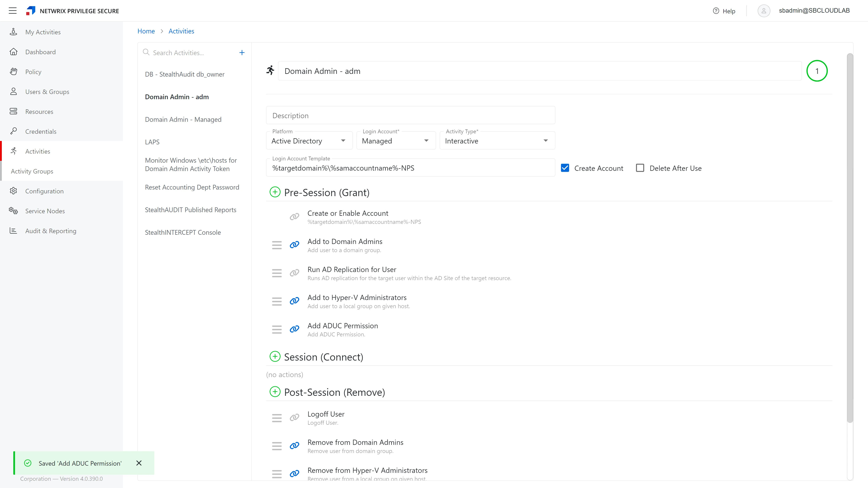
Task: Grab drag handle for Remove from Domain Admins
Action: pos(277,446)
